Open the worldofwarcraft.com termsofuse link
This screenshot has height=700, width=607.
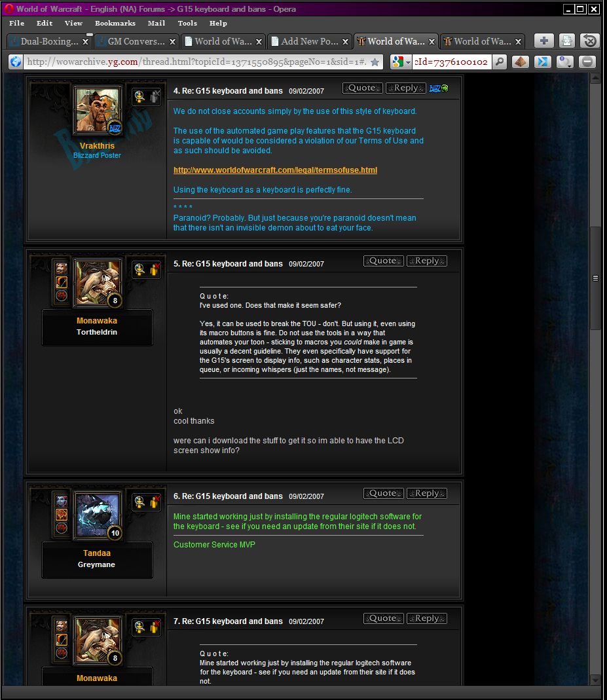[276, 170]
